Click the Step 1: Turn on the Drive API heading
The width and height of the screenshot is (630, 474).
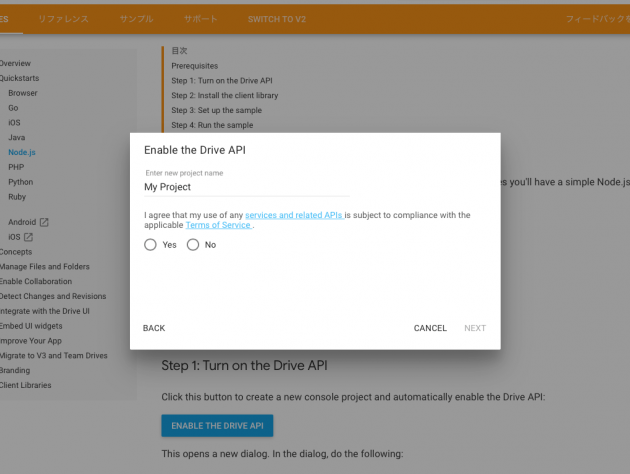(244, 366)
